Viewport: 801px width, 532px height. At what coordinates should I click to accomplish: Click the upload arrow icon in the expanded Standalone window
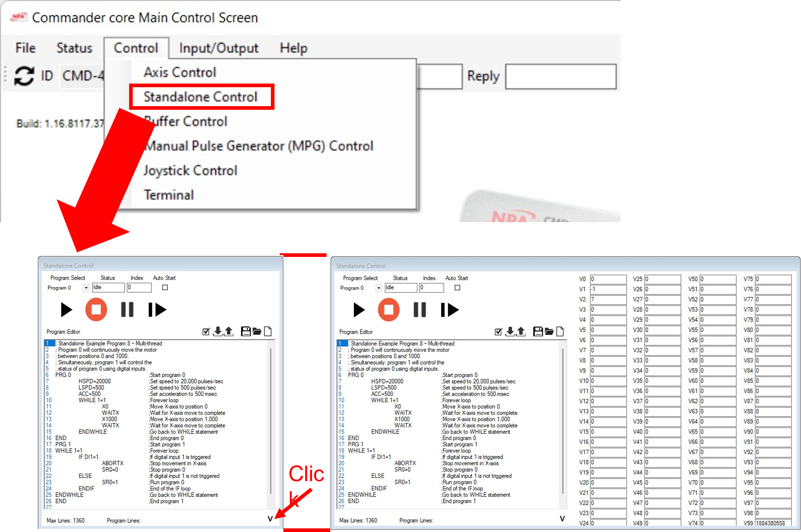521,331
